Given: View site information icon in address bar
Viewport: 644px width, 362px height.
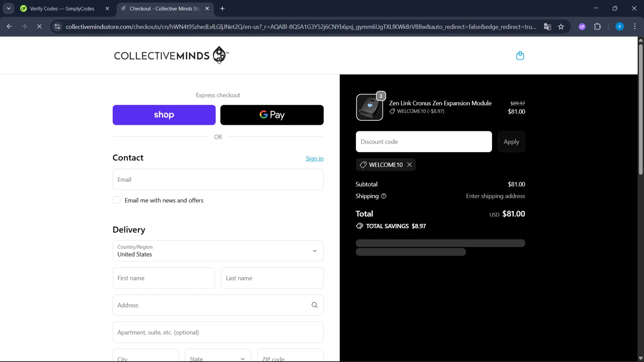Looking at the screenshot, I should pos(57,27).
